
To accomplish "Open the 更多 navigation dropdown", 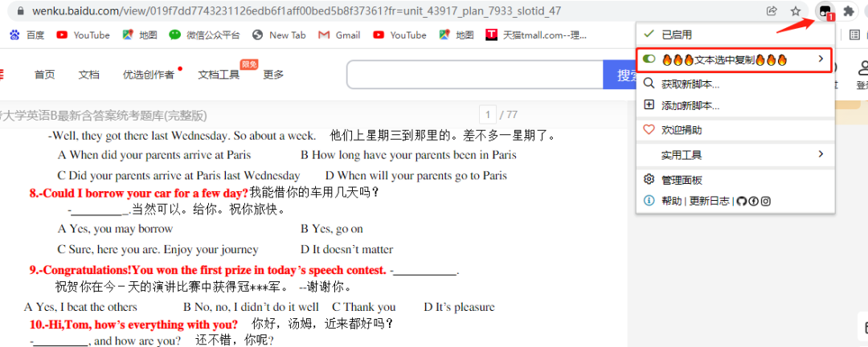I will 273,75.
